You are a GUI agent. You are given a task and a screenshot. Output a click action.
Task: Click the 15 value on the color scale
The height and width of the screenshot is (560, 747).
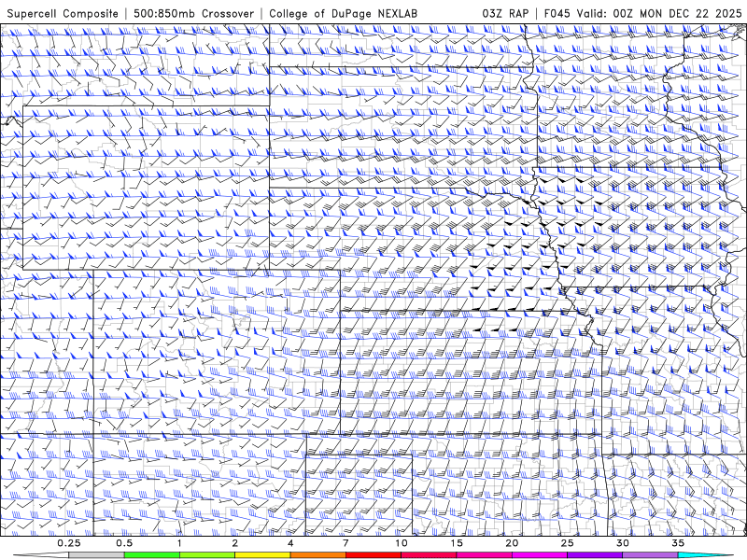tap(457, 543)
